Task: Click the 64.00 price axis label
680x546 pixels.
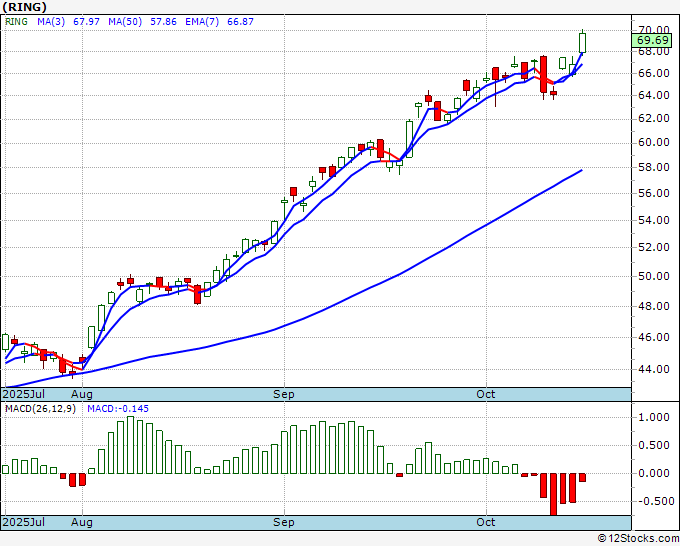Action: pos(654,95)
